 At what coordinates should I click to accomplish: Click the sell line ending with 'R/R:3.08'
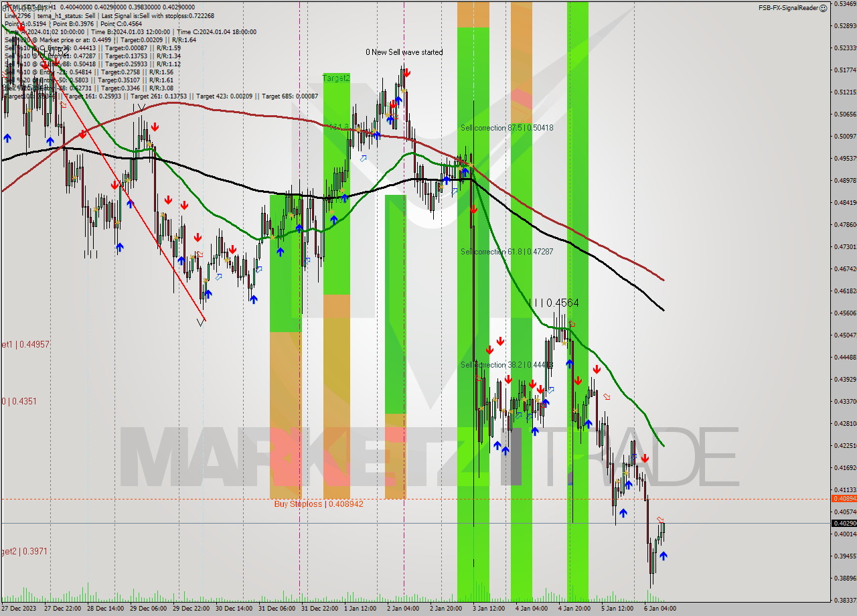[x=89, y=88]
